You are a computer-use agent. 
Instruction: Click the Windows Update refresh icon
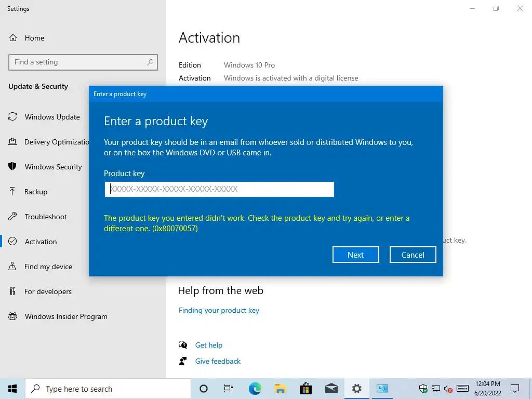point(12,117)
